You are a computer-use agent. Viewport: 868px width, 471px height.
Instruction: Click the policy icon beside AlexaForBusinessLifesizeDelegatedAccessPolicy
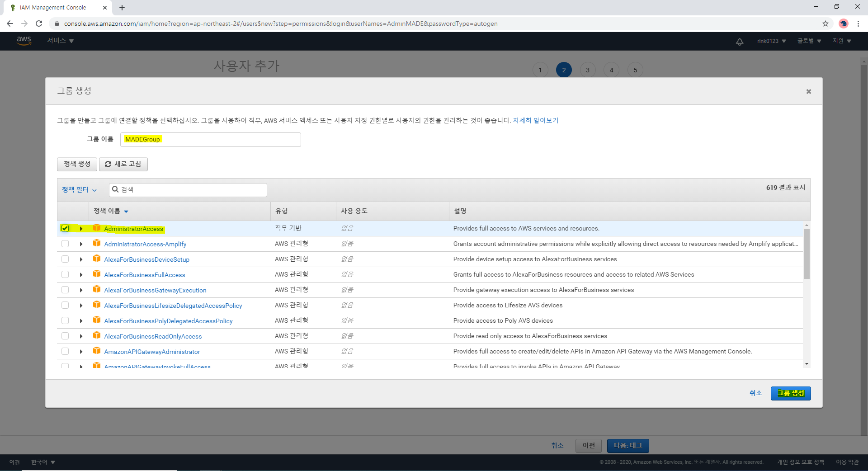tap(97, 305)
